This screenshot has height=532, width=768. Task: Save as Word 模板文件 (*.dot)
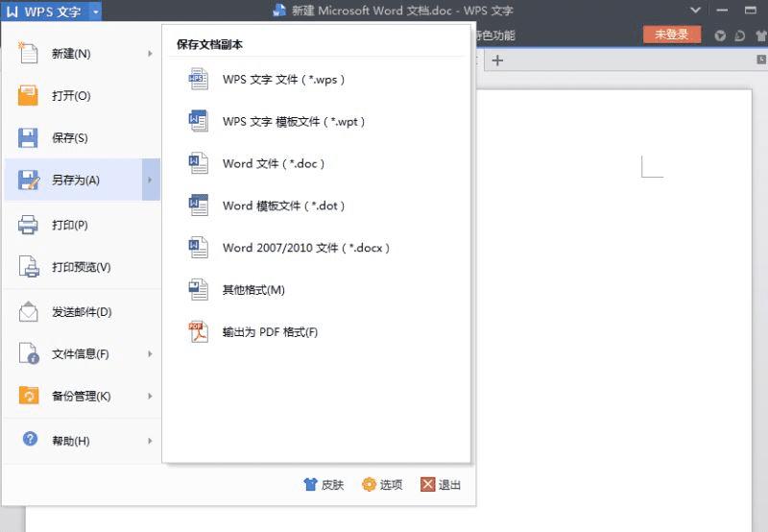(x=283, y=206)
